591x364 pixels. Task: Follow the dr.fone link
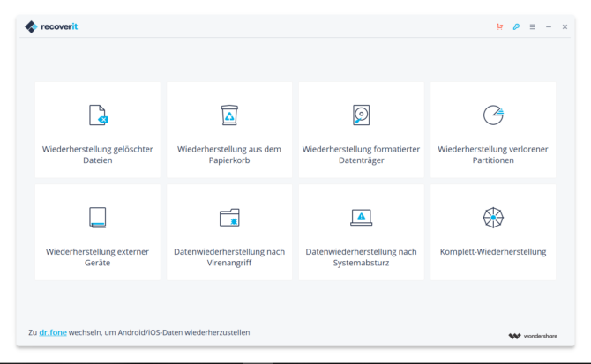coord(53,332)
